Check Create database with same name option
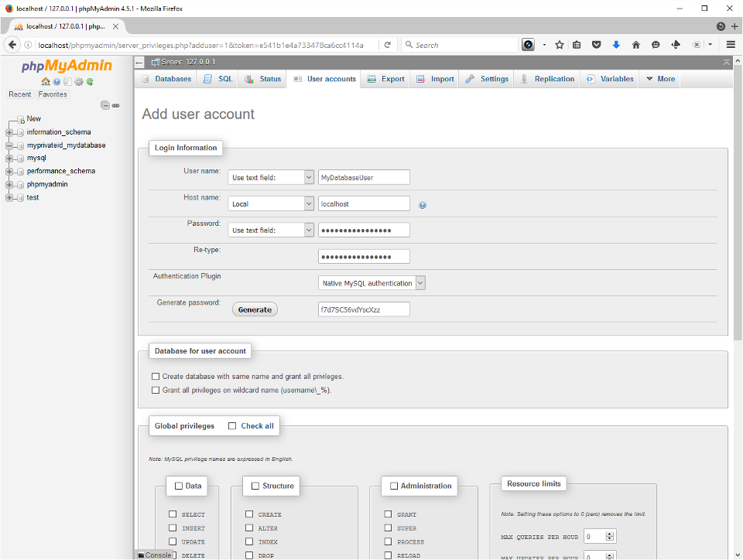This screenshot has height=560, width=743. [x=156, y=377]
